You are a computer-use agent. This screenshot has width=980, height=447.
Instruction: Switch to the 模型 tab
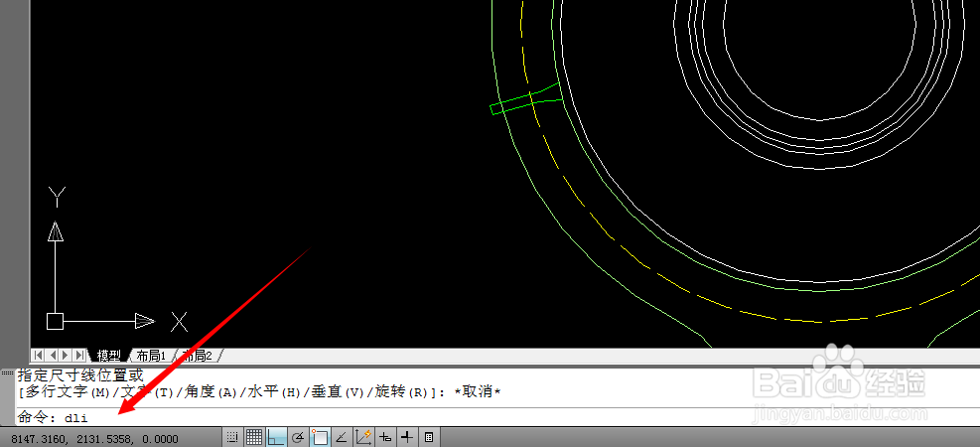109,356
